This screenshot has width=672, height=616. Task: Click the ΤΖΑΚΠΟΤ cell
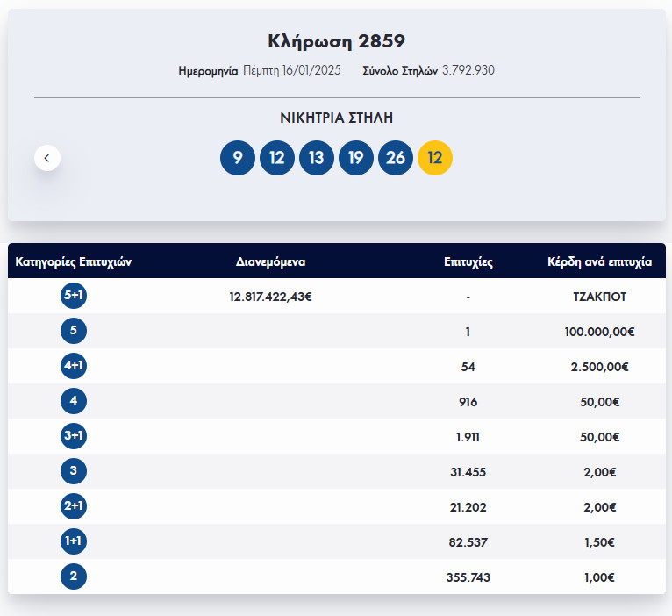point(599,297)
